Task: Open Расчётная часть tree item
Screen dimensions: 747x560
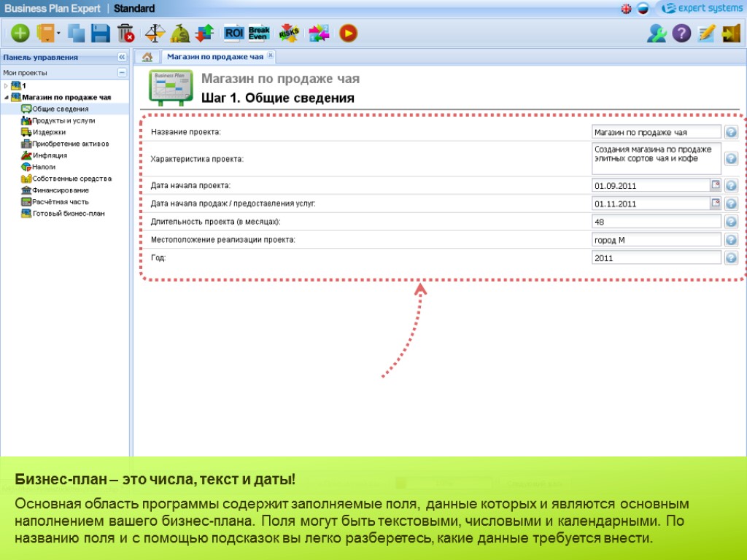Action: (55, 202)
